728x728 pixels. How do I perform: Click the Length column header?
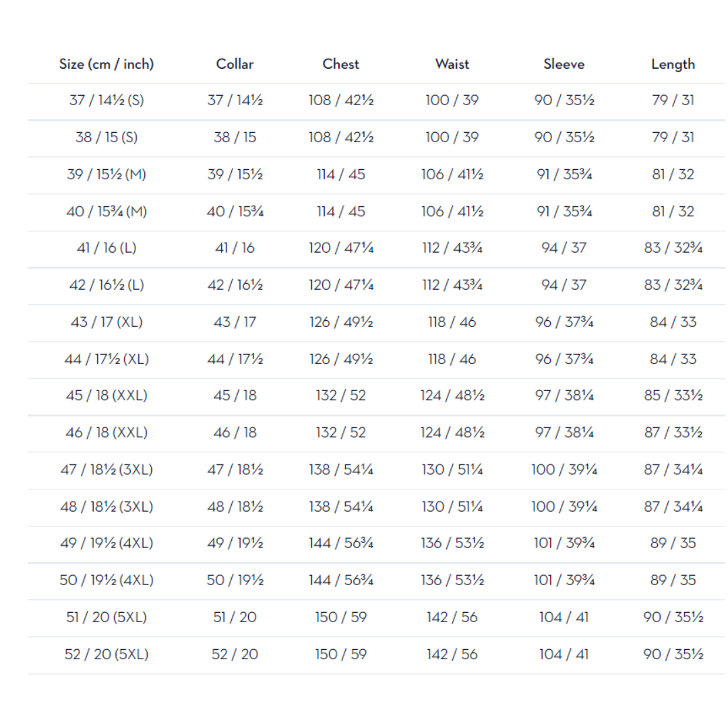[x=673, y=64]
